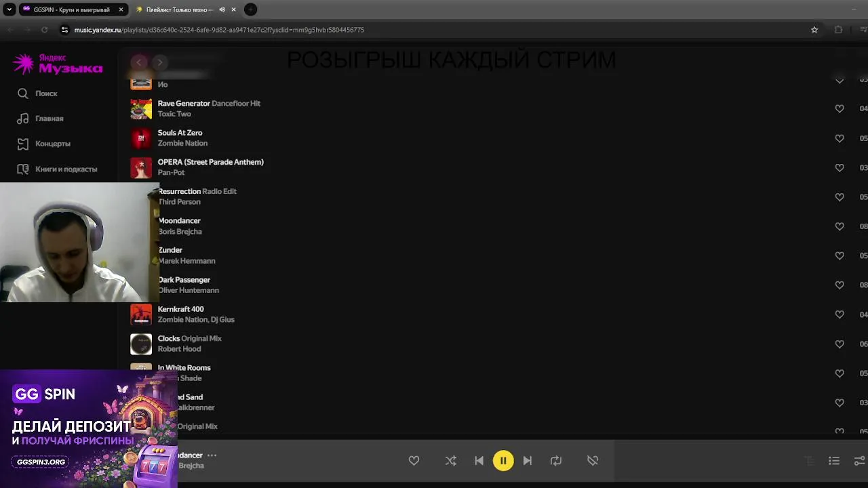Go back using the in-page back arrow
This screenshot has height=488, width=868.
tap(139, 62)
